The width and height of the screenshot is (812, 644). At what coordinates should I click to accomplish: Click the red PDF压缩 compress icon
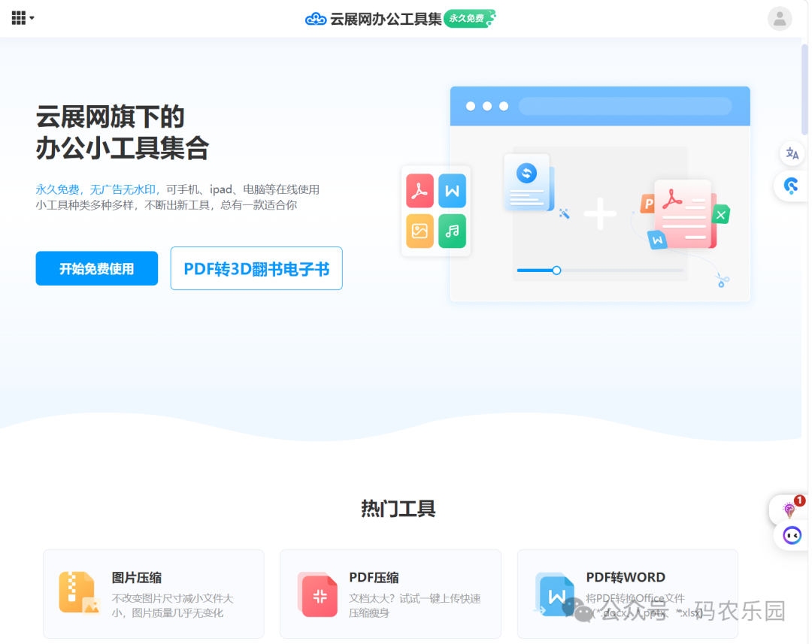click(x=317, y=595)
